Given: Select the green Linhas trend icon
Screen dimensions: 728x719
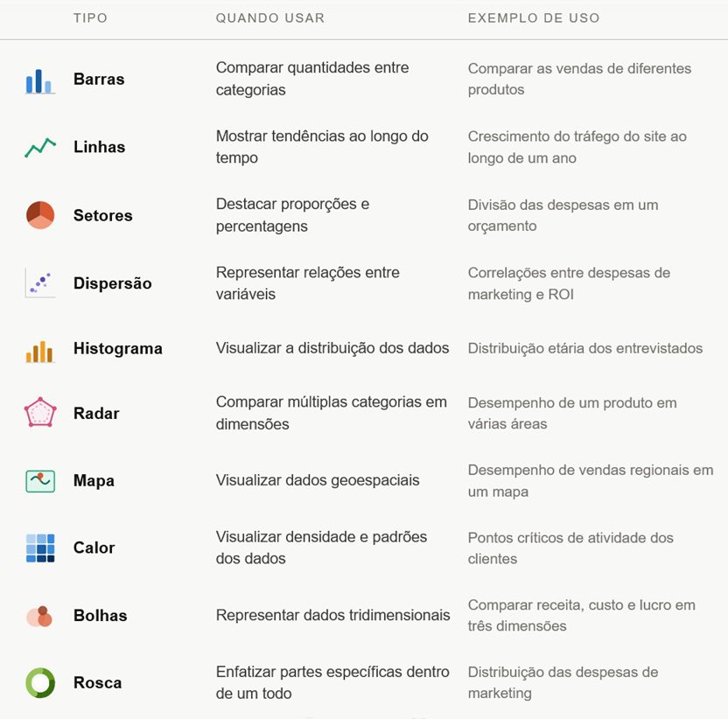Looking at the screenshot, I should 40,147.
